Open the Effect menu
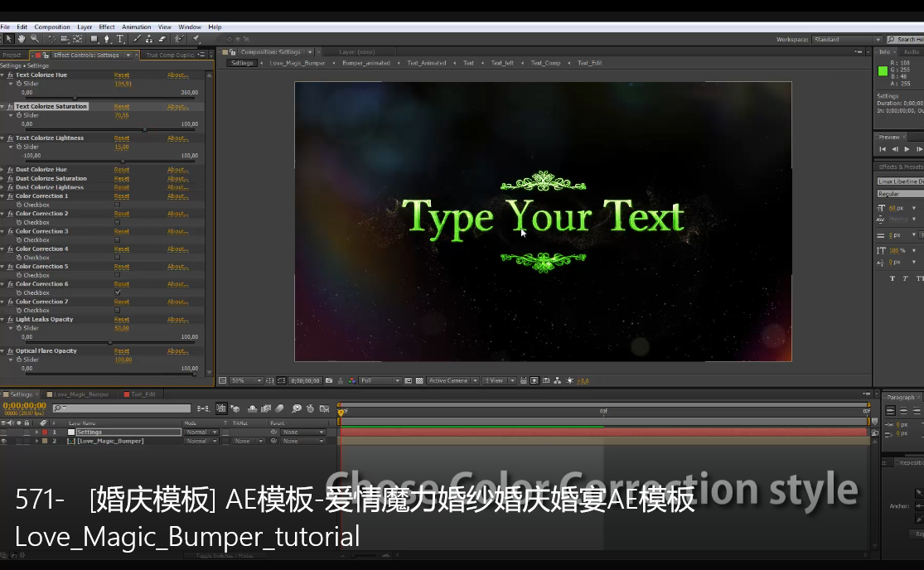This screenshot has width=924, height=570. tap(107, 27)
